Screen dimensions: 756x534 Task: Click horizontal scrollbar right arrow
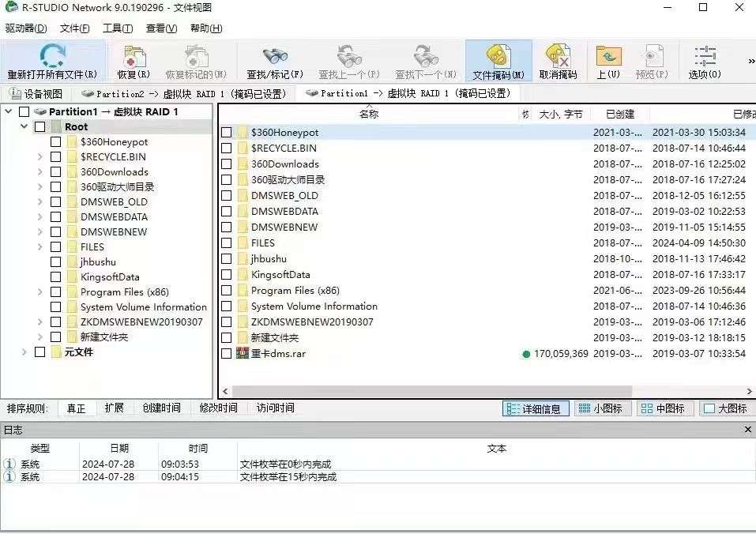(x=749, y=391)
